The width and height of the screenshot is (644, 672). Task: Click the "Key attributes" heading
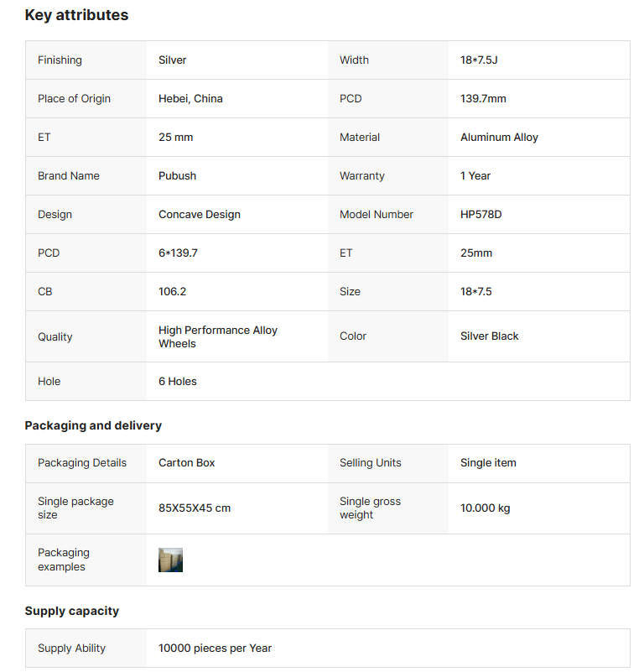76,15
